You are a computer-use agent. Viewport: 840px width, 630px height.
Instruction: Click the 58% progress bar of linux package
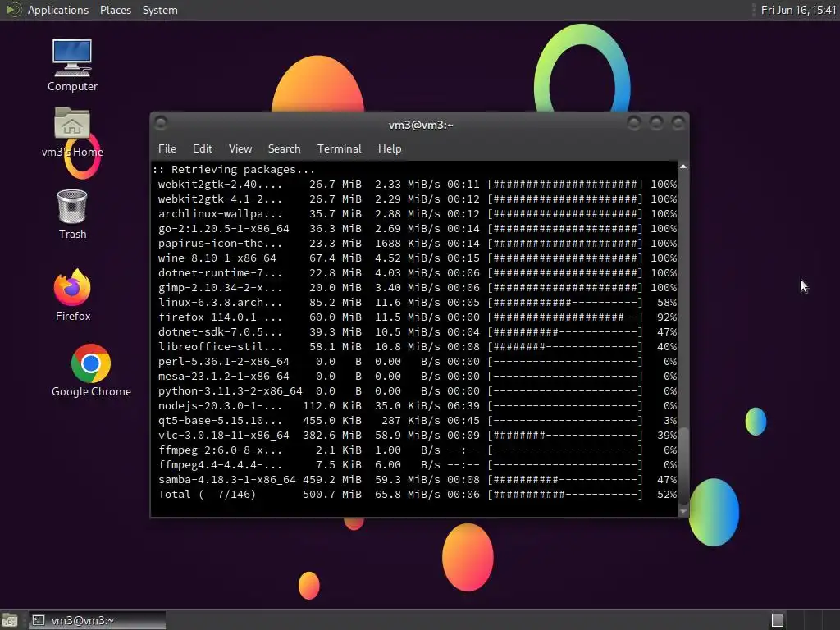coord(564,303)
